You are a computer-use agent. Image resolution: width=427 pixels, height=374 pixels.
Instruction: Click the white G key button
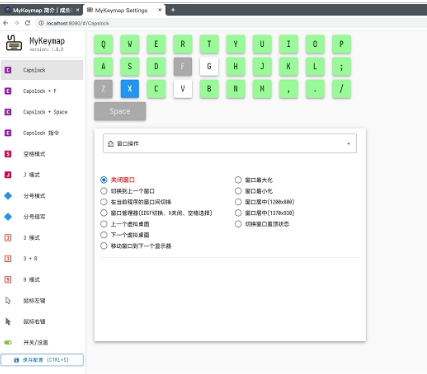point(209,66)
